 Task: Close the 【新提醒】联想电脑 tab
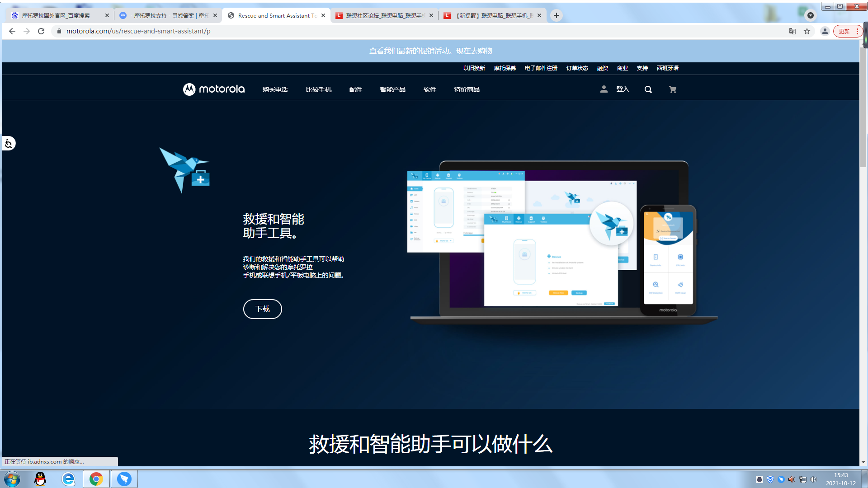tap(539, 15)
